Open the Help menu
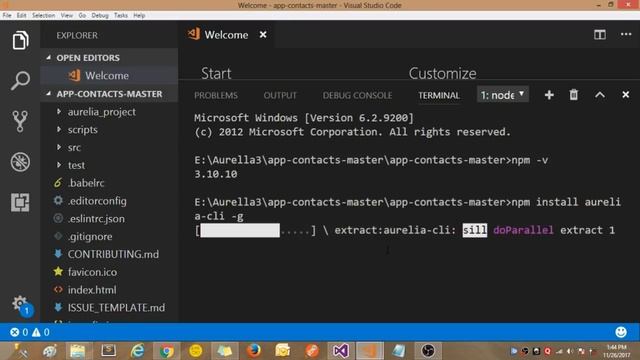The height and width of the screenshot is (360, 640). 139,16
